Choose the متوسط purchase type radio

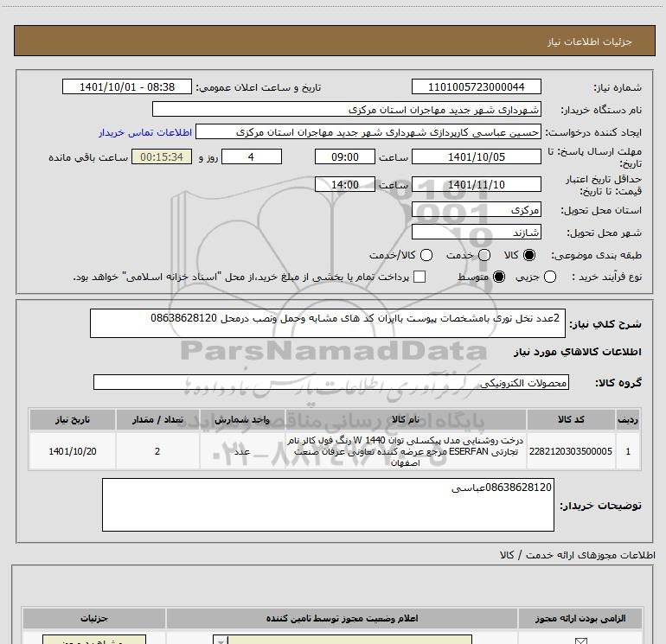point(499,277)
